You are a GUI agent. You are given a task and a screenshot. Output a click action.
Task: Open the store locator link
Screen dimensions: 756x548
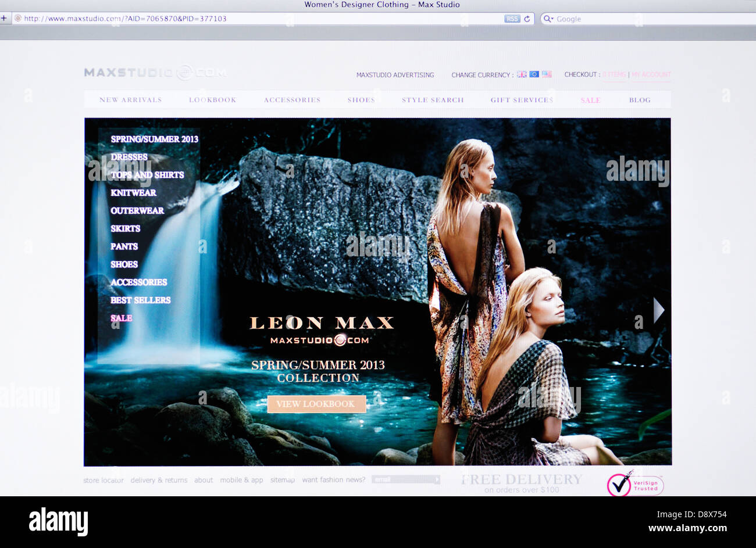coord(104,481)
